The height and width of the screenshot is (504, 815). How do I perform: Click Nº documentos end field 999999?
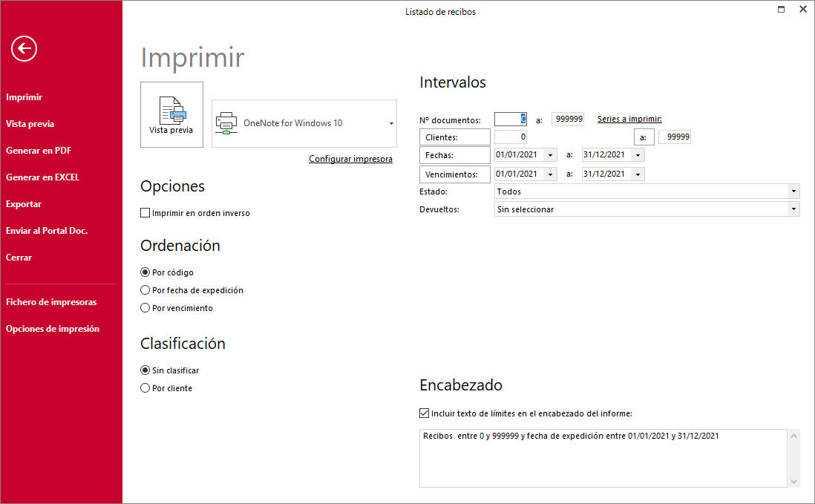[x=568, y=119]
